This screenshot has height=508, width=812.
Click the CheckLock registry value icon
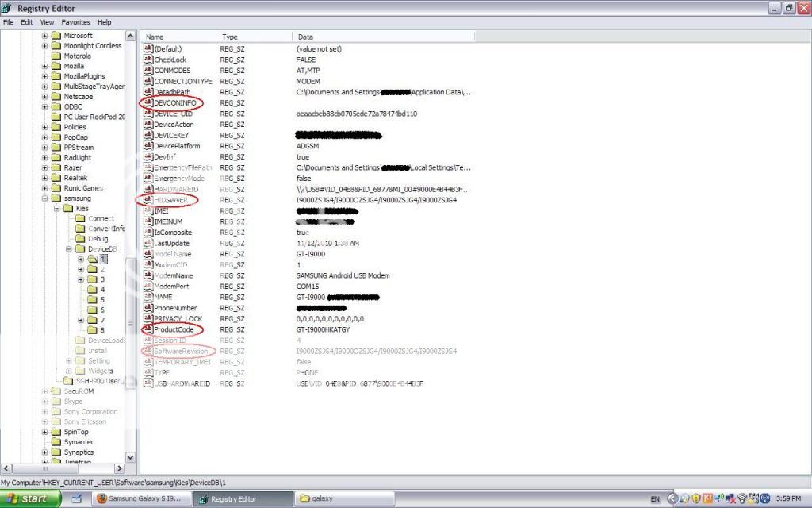pyautogui.click(x=147, y=60)
